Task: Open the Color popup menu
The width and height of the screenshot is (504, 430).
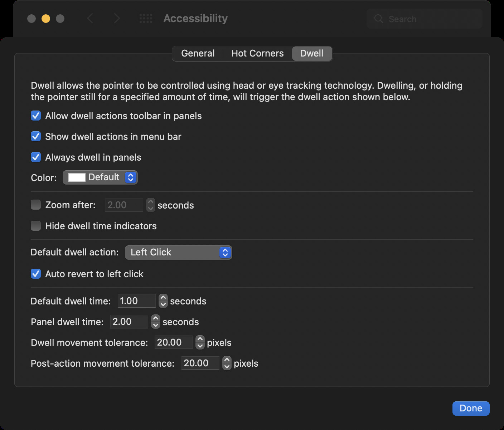Action: point(100,177)
